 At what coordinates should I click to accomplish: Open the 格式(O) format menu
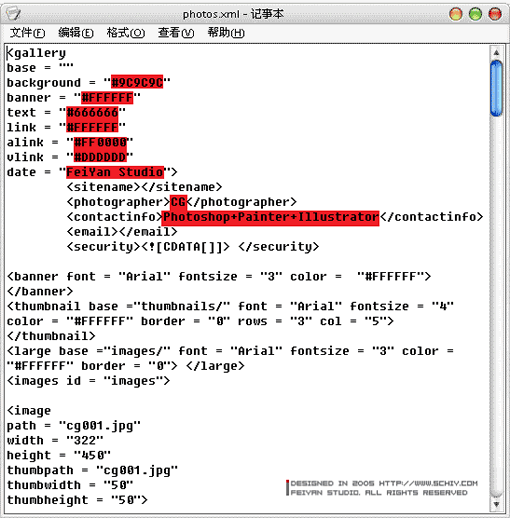(x=126, y=33)
